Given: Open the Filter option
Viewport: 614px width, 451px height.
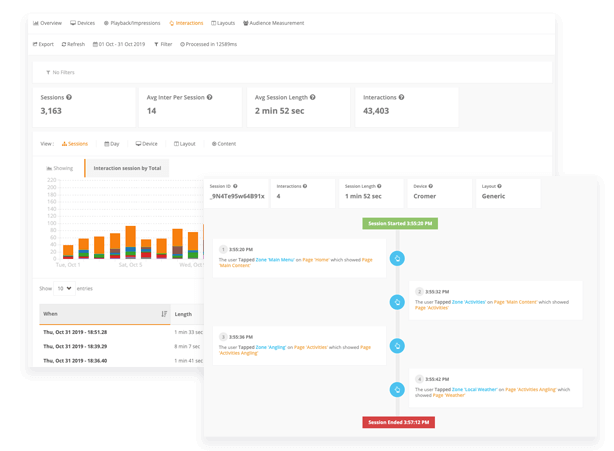Looking at the screenshot, I should [x=163, y=44].
